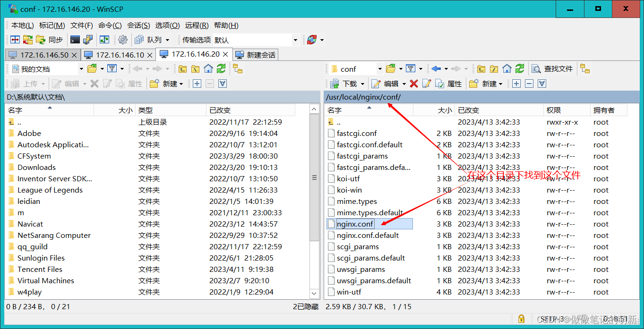Open the 远程(R) menu
Viewport: 644px width, 329px height.
pos(197,25)
